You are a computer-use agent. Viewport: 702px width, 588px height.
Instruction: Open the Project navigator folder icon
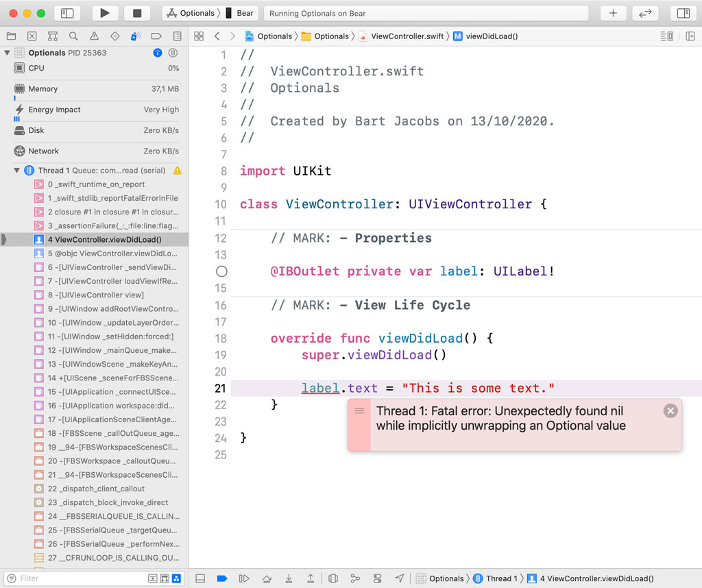[x=11, y=36]
